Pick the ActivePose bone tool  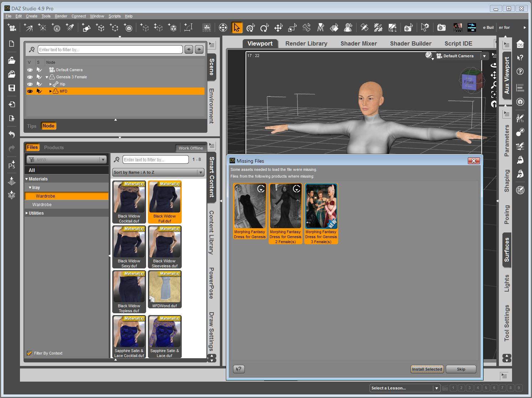coord(306,27)
